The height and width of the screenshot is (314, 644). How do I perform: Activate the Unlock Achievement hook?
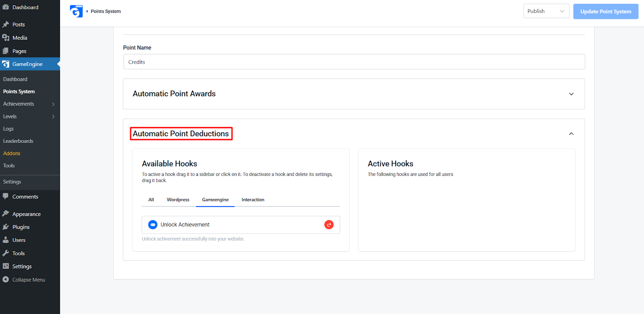(241, 225)
